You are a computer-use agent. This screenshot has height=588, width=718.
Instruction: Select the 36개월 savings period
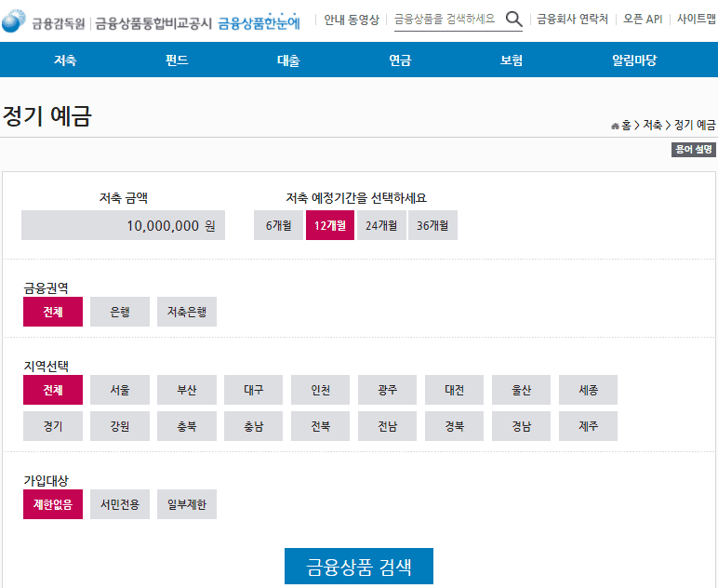(432, 225)
